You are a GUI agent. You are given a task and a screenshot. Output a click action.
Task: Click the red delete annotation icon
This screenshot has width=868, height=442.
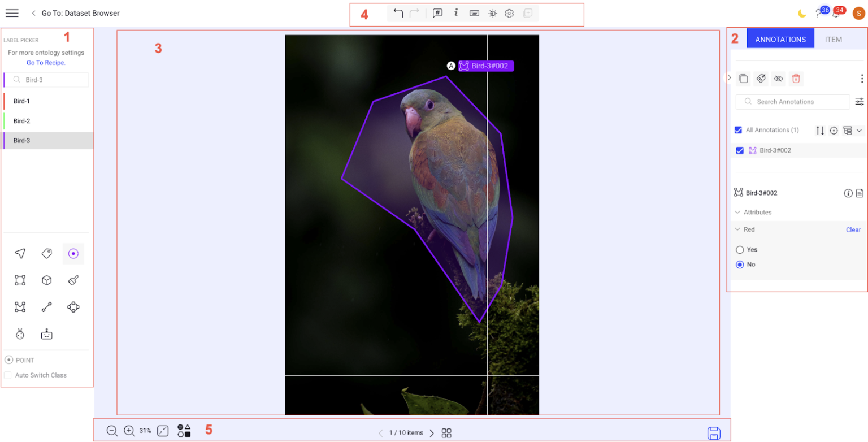(796, 79)
